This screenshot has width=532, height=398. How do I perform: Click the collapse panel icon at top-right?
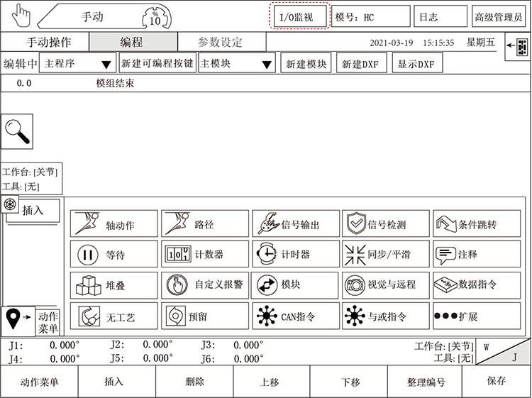pyautogui.click(x=517, y=47)
